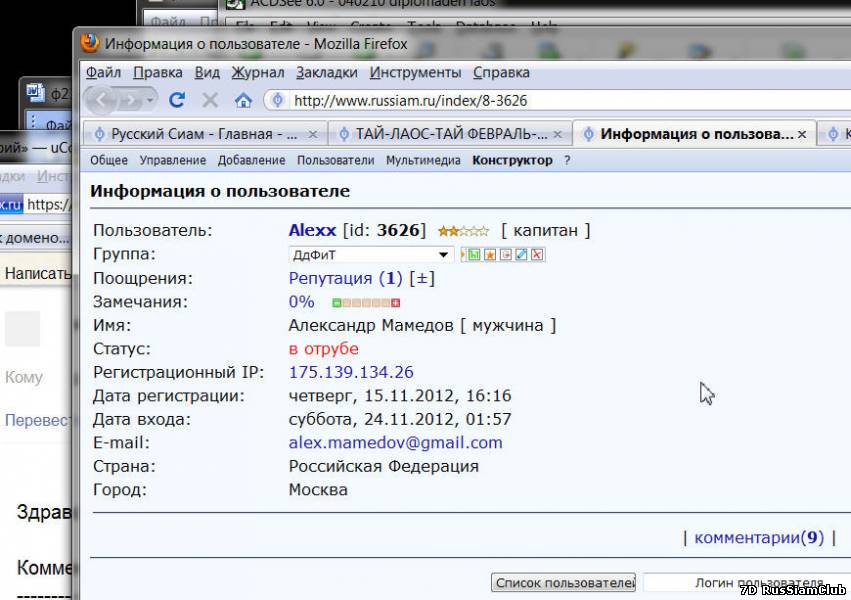Click the green statistics icon beside group dropdown
Screen dimensions: 851x600
tap(474, 254)
